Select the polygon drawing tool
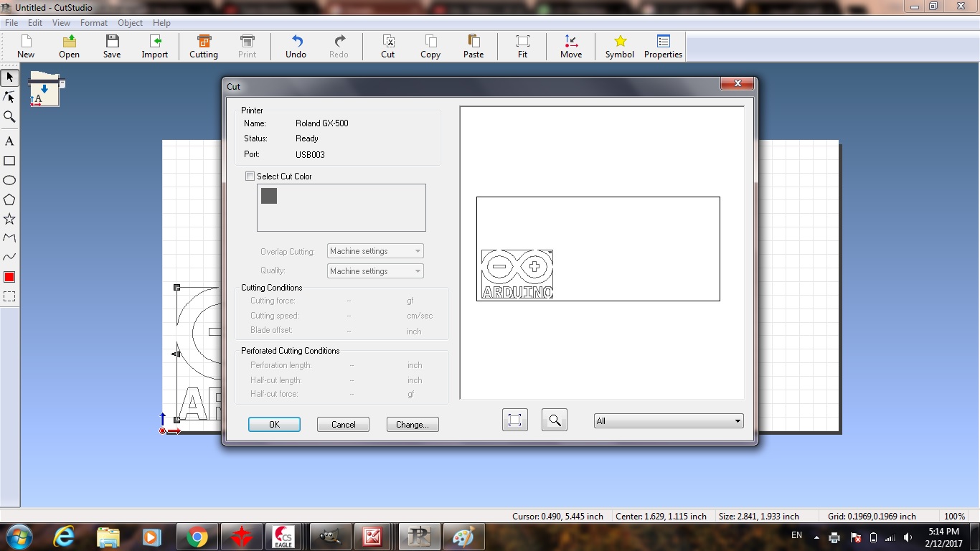 tap(9, 199)
